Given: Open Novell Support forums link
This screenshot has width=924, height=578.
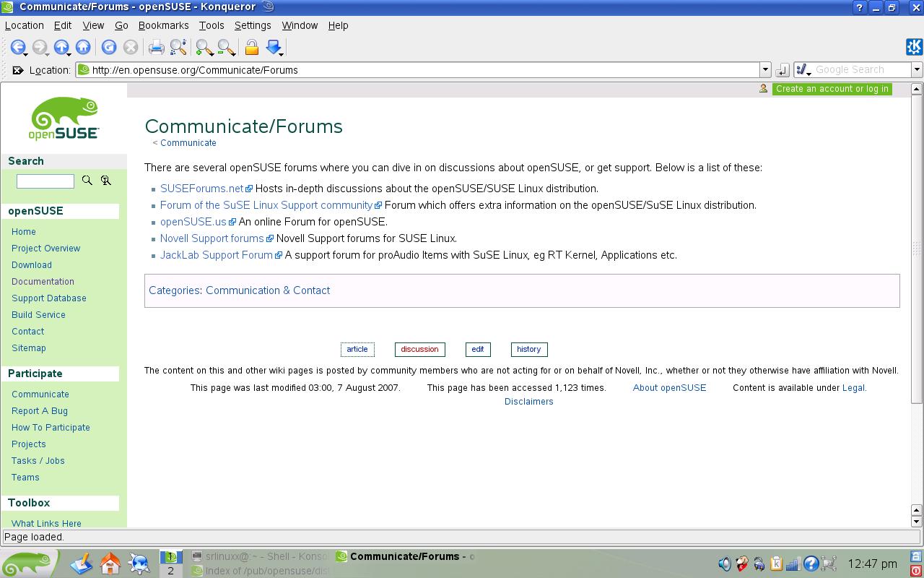Looking at the screenshot, I should [212, 238].
